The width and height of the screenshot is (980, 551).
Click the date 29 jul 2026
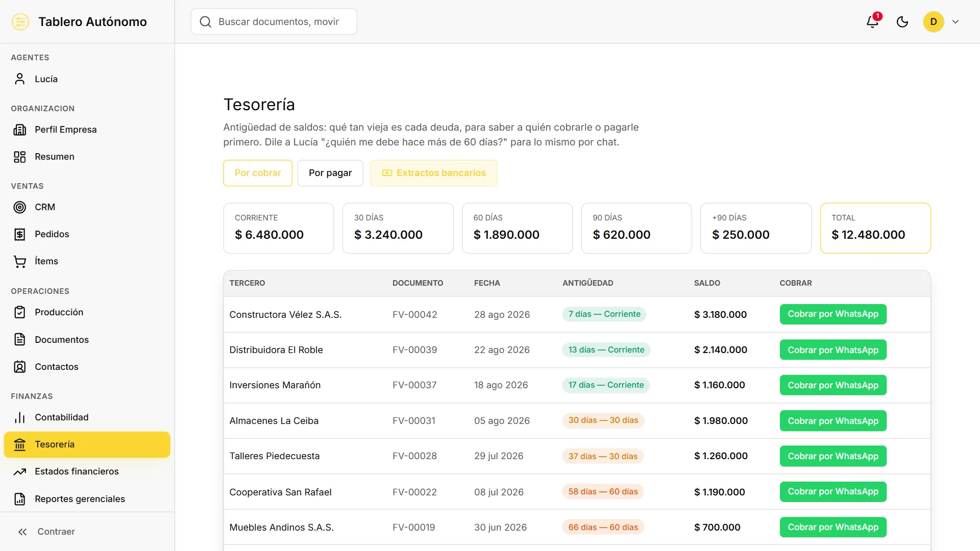click(x=499, y=456)
